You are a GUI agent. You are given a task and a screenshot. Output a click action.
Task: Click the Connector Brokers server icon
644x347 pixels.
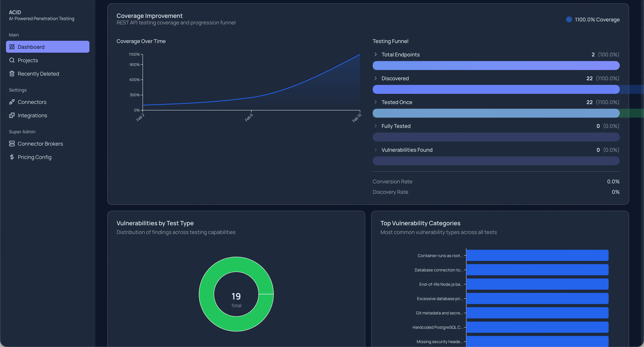[x=12, y=143]
